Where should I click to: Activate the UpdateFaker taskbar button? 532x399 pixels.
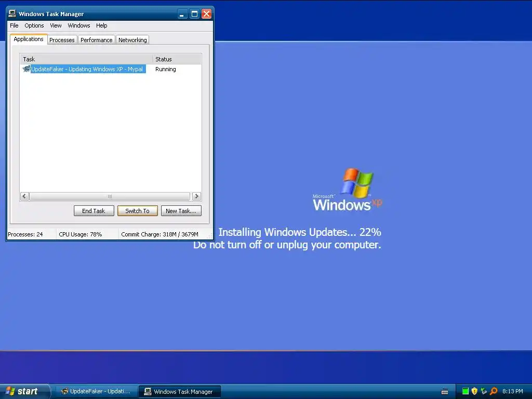(96, 392)
